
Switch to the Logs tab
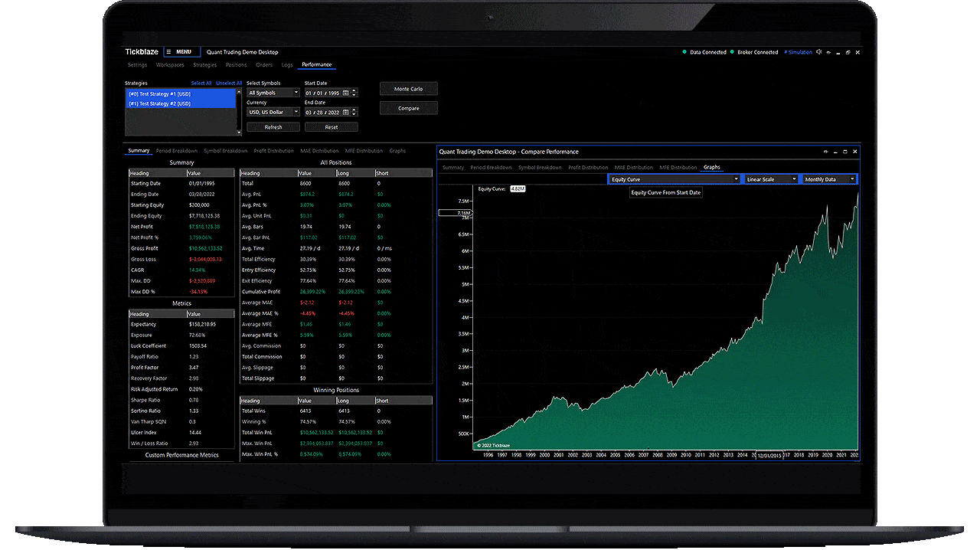point(287,65)
